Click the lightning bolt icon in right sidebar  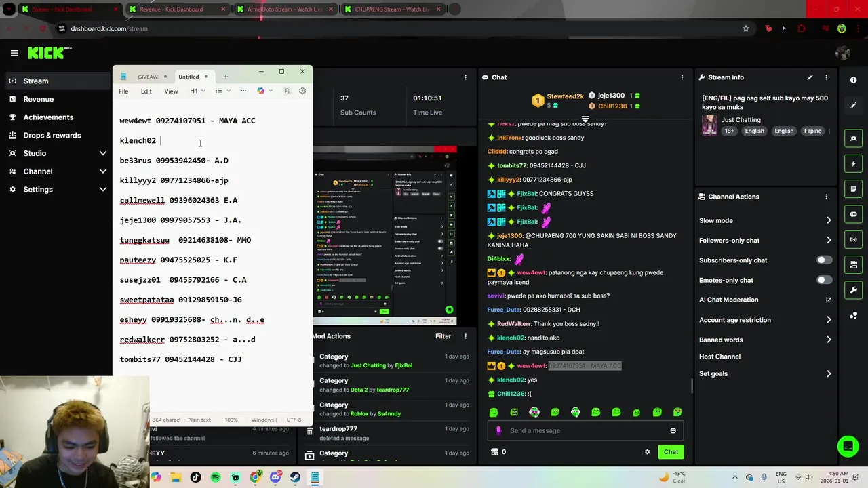coord(854,163)
